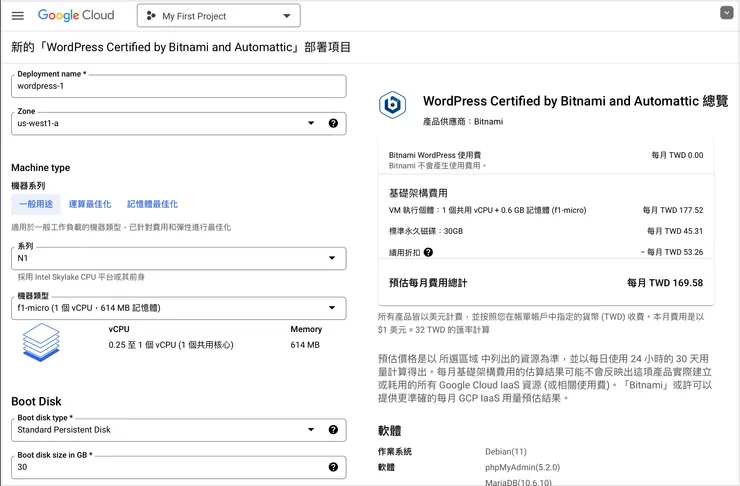
Task: Click the 所選區域 link in pricing note
Action: click(458, 359)
